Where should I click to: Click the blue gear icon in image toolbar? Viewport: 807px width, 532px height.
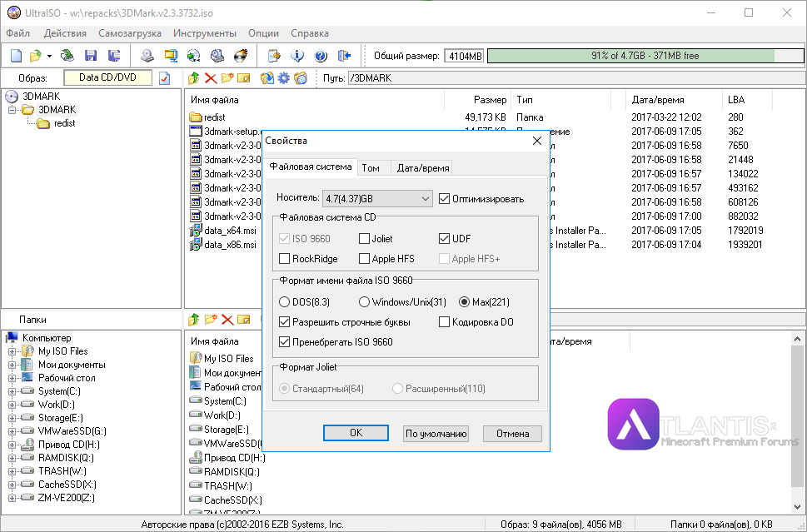click(x=284, y=78)
